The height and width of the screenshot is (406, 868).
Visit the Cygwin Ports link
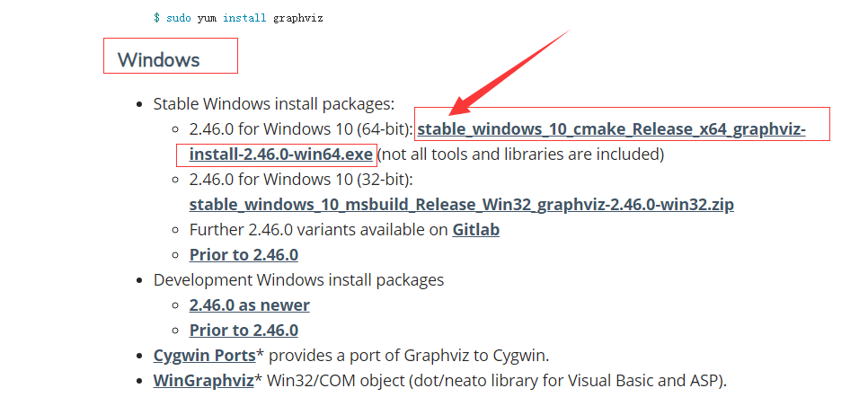tap(204, 356)
